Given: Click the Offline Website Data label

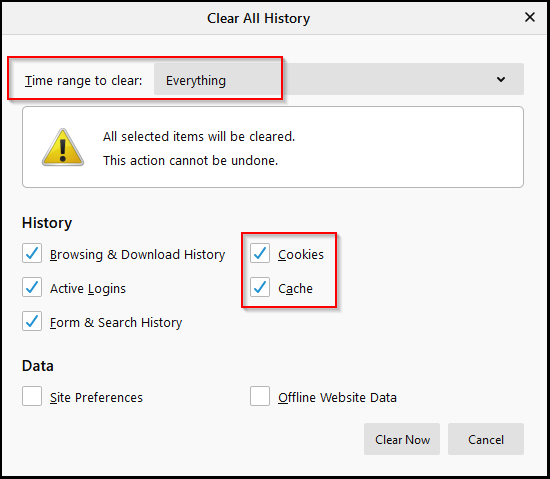Looking at the screenshot, I should click(337, 397).
